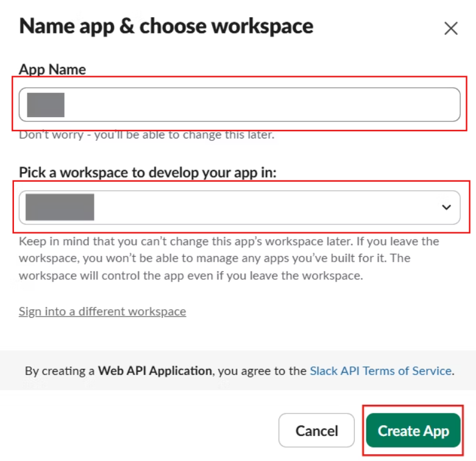The image size is (476, 461).
Task: Open Sign into a different workspace link
Action: click(x=102, y=311)
